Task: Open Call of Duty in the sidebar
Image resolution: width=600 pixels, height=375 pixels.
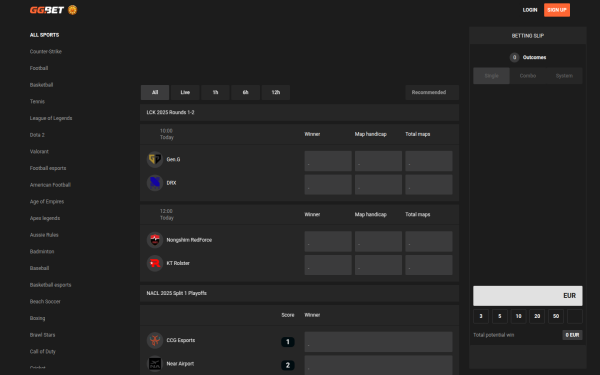Action: (x=43, y=351)
